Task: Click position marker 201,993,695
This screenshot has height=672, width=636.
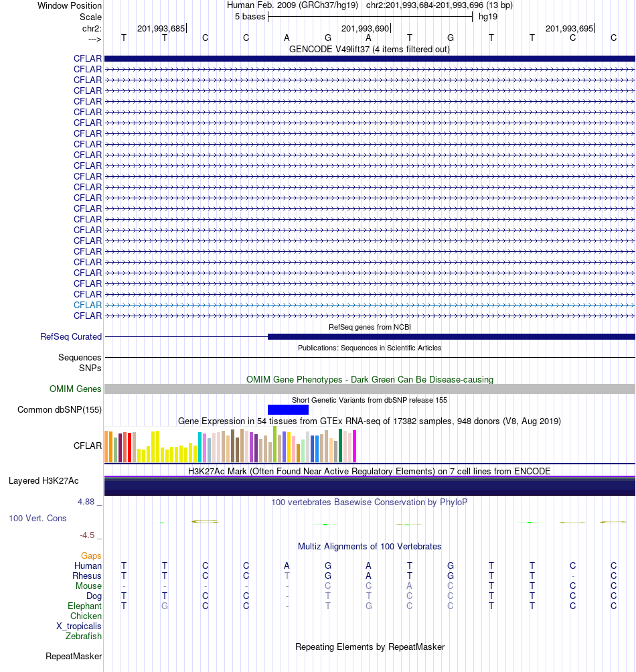Action: click(x=570, y=28)
